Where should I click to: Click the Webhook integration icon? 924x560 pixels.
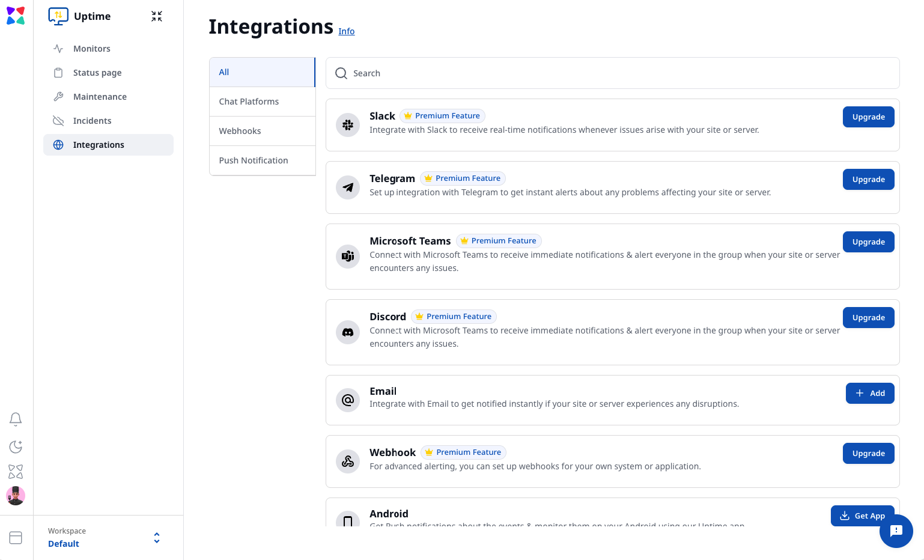point(348,461)
